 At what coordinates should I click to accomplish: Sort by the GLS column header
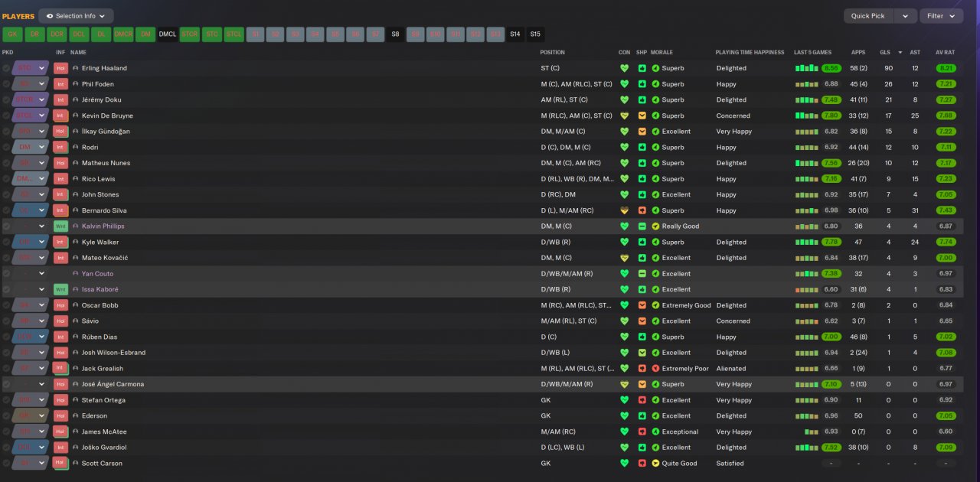coord(885,52)
